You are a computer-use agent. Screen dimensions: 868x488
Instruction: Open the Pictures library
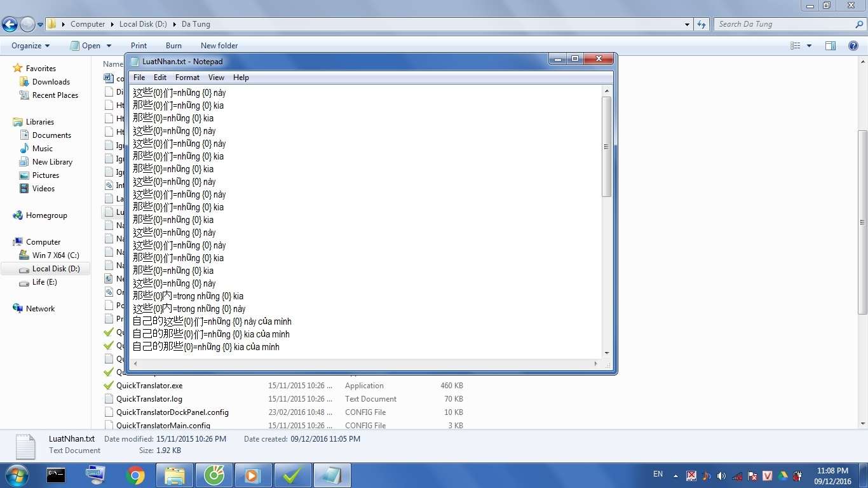(x=45, y=175)
